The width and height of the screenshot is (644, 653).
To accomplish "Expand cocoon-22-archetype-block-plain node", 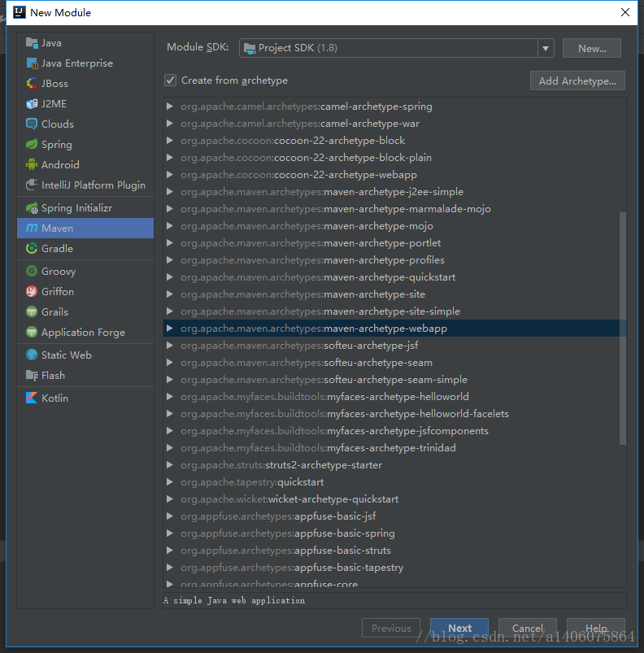I will click(x=169, y=158).
